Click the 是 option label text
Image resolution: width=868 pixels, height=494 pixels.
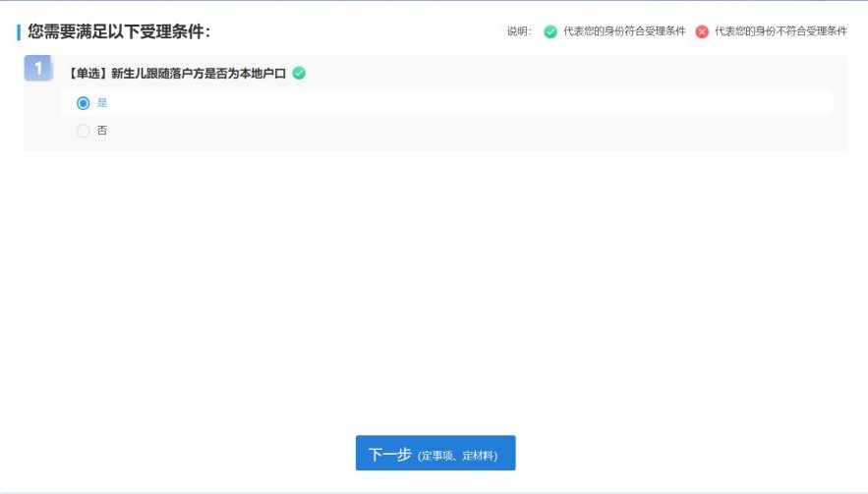pos(102,103)
